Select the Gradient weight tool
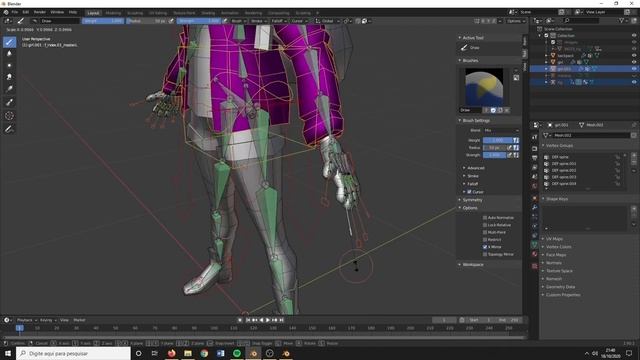 pyautogui.click(x=9, y=89)
